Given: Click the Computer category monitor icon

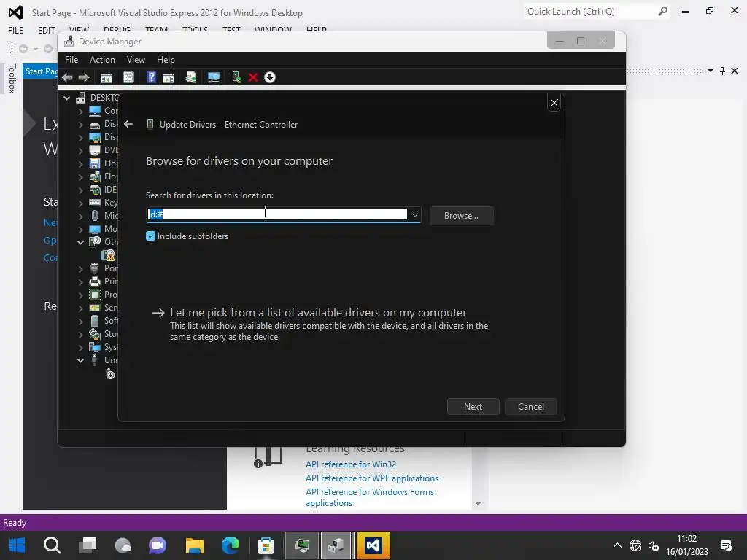Looking at the screenshot, I should (95, 111).
